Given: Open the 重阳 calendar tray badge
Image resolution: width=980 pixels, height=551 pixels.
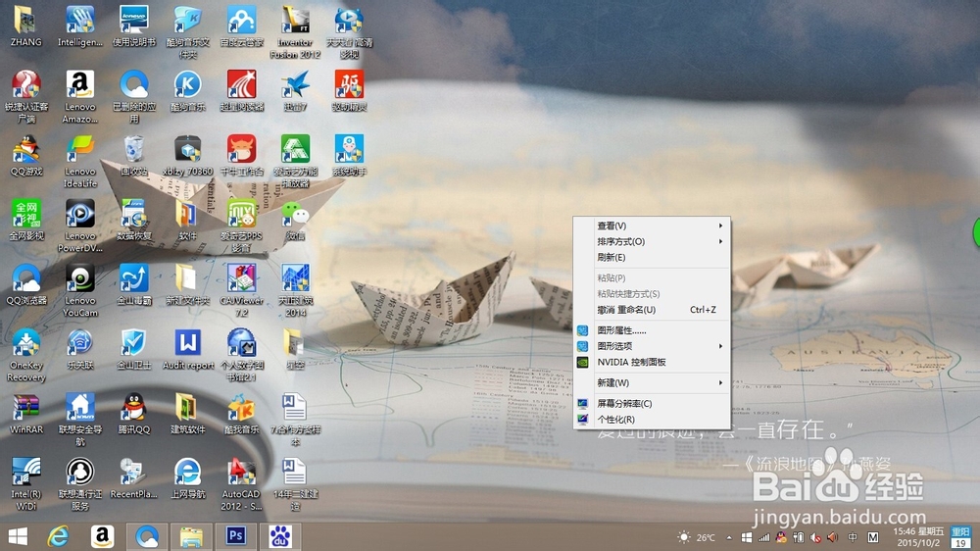Looking at the screenshot, I should coord(960,537).
